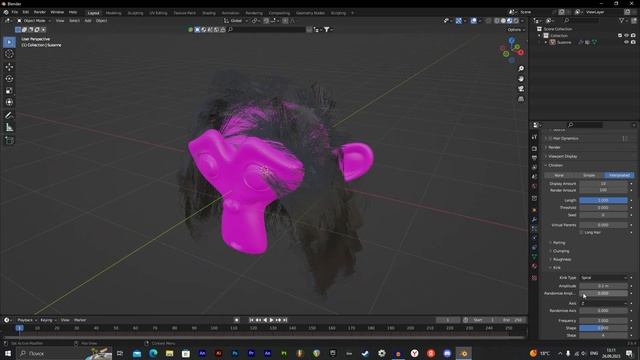This screenshot has height=360, width=640.
Task: Expand the Viewport Display panel
Action: tap(562, 157)
